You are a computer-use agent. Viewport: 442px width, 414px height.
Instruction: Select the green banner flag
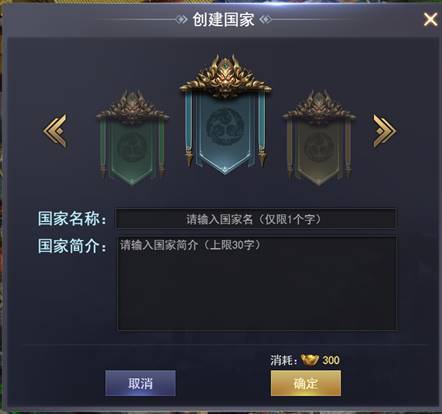pos(132,138)
